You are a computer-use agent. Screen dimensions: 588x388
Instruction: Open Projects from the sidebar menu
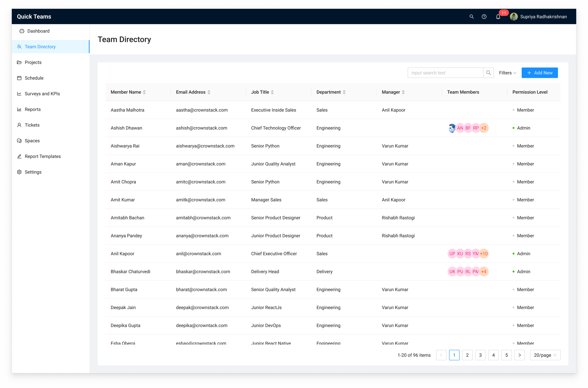click(x=33, y=62)
